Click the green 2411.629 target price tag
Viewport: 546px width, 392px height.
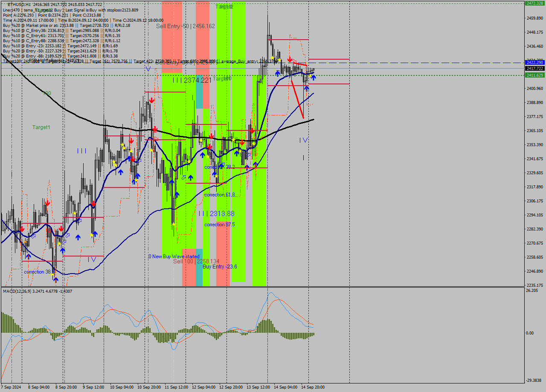534,75
